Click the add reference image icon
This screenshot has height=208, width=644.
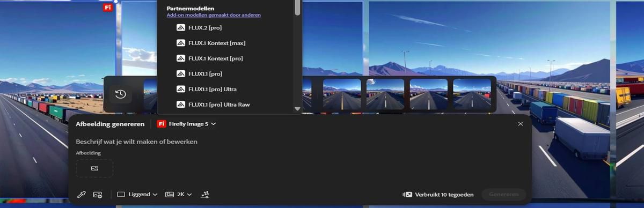[98, 194]
